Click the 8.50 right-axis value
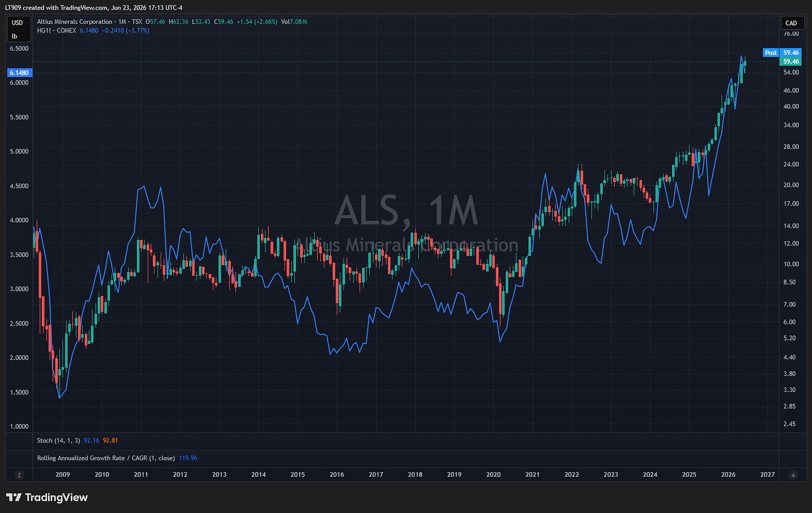812x513 pixels. click(x=789, y=282)
